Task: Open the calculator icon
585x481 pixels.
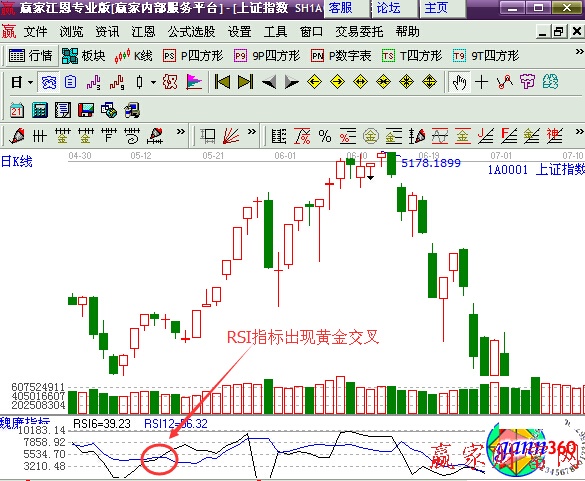Action: pos(40,110)
